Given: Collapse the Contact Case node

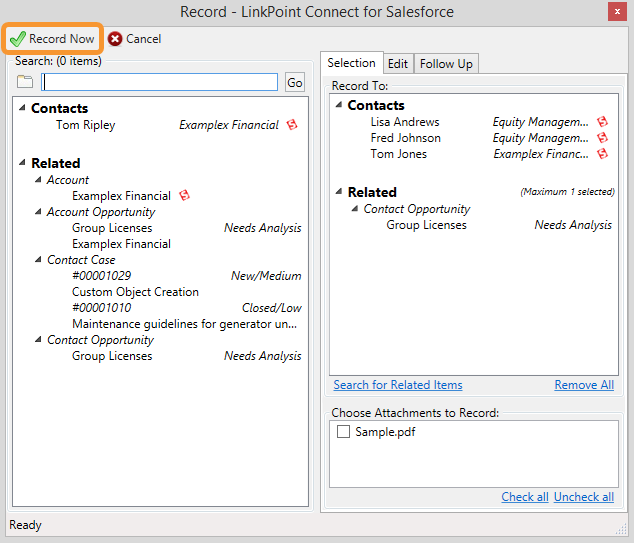Looking at the screenshot, I should tap(38, 260).
